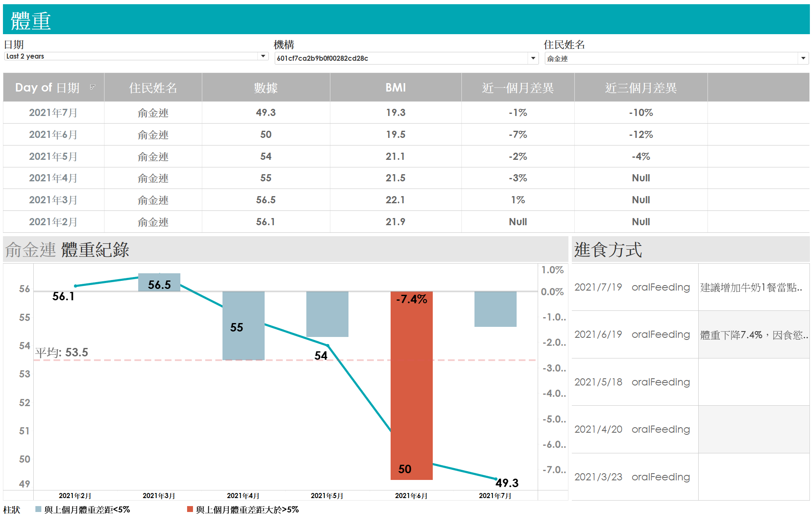Click the 2021年6月 x-axis label

click(411, 496)
